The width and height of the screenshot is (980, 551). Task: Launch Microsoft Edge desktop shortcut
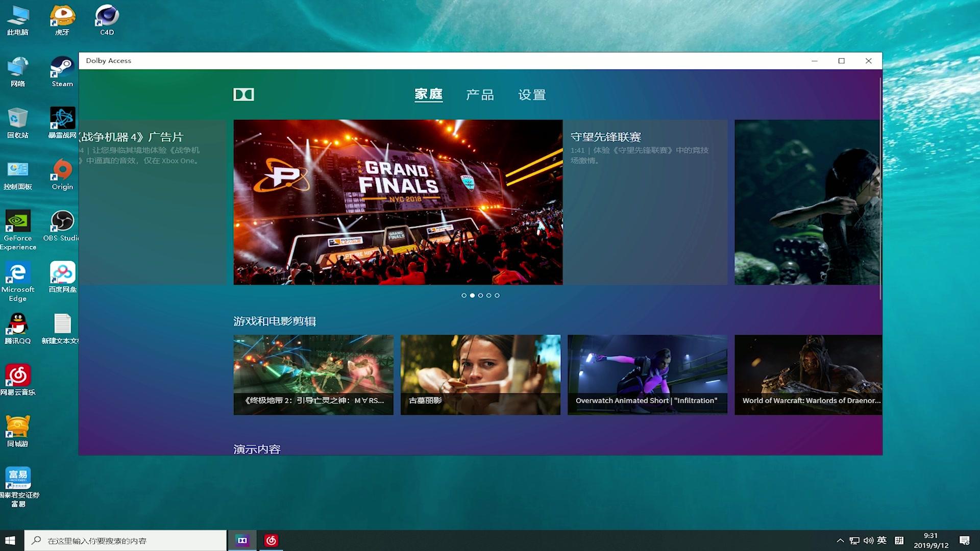[x=18, y=282]
